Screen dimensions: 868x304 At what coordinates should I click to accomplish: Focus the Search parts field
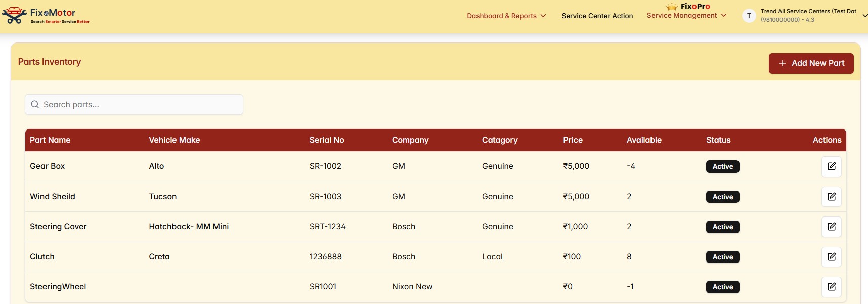[x=134, y=104]
